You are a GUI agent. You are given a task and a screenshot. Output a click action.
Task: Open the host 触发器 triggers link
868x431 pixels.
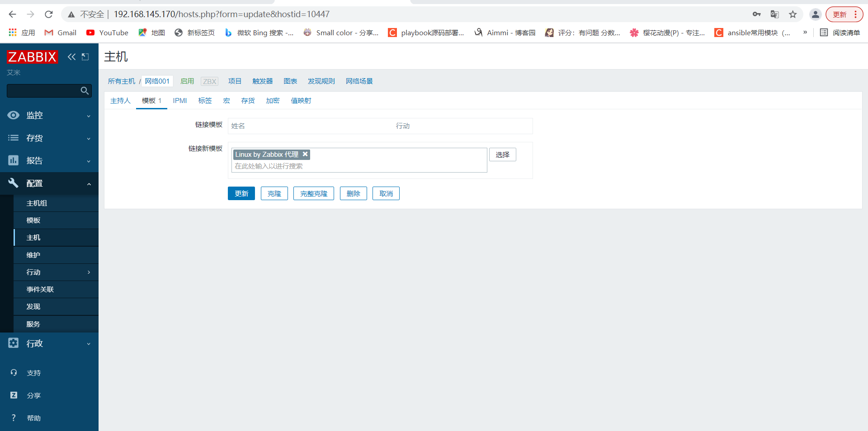pos(263,81)
